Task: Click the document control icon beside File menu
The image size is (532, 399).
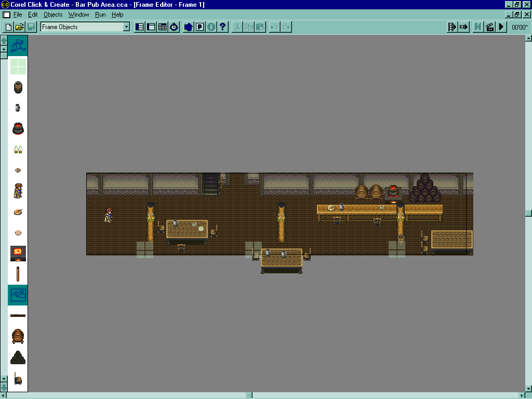Action: (6, 15)
